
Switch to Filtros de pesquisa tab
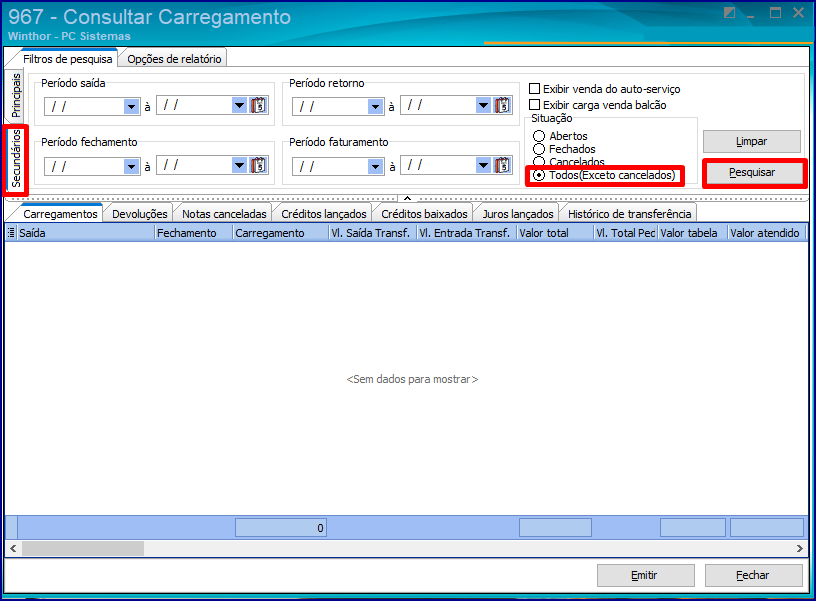point(68,59)
